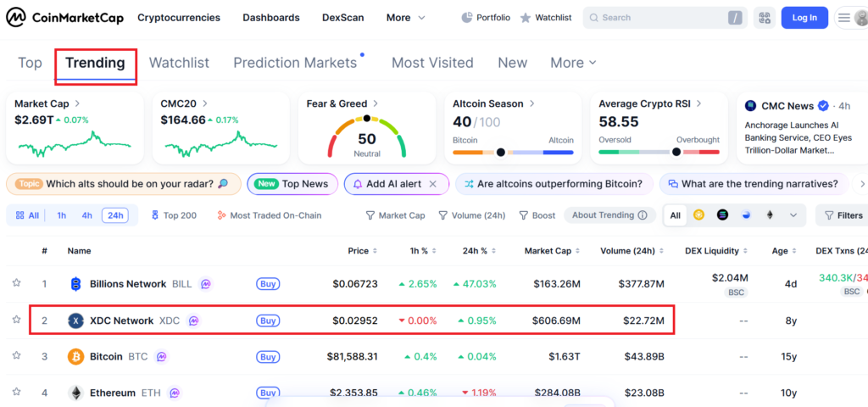Switch to the New tab
Image resolution: width=868 pixels, height=407 pixels.
(513, 63)
